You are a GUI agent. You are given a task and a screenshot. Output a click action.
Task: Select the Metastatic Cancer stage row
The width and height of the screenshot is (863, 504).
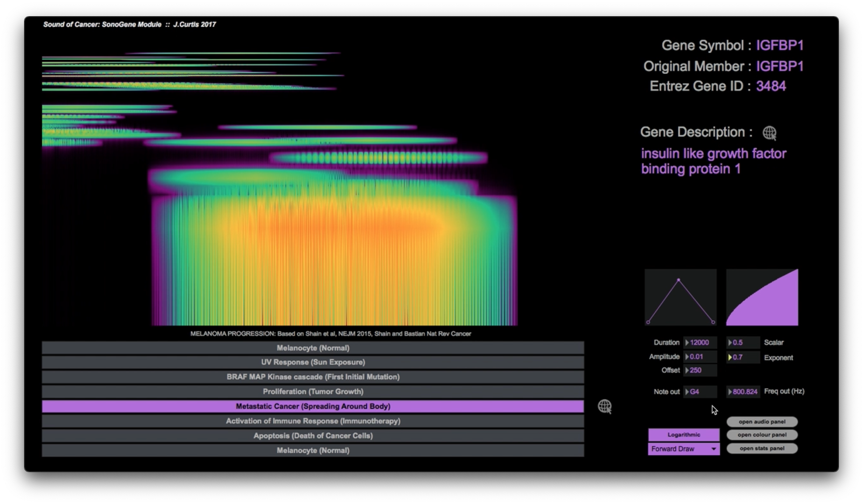(x=313, y=406)
